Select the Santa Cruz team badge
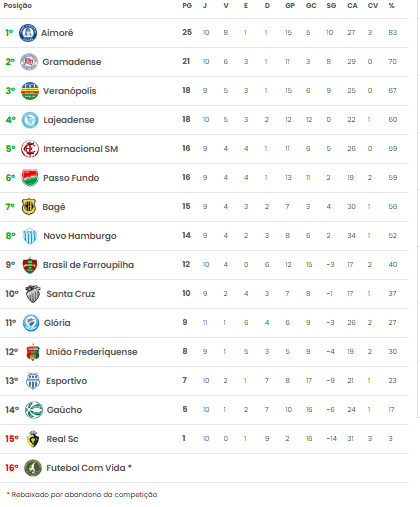The image size is (420, 507). click(x=33, y=294)
